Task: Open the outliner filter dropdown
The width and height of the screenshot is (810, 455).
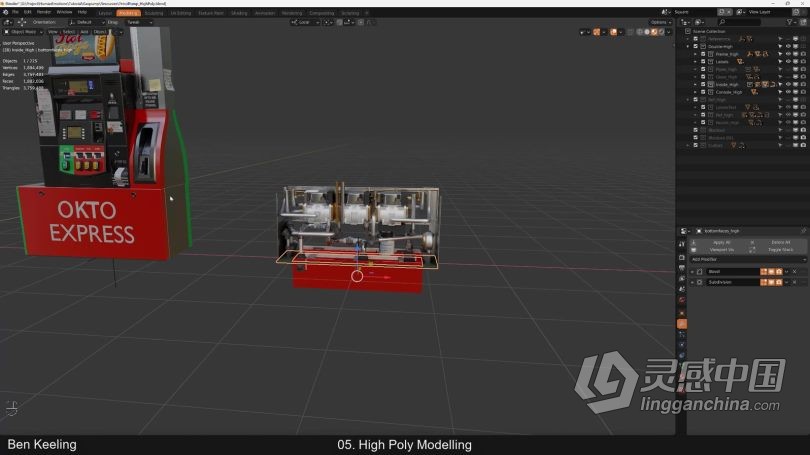Action: (x=790, y=22)
